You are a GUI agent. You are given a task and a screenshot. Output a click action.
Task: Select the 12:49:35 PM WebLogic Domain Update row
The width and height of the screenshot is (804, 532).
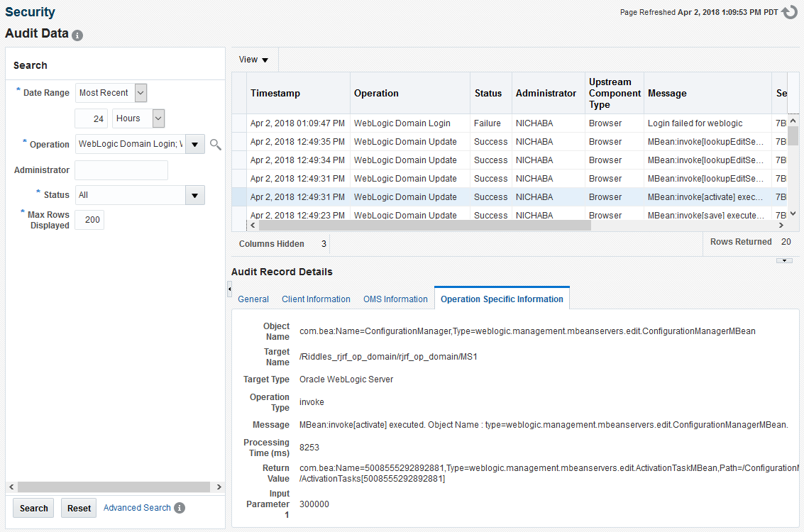click(x=510, y=142)
